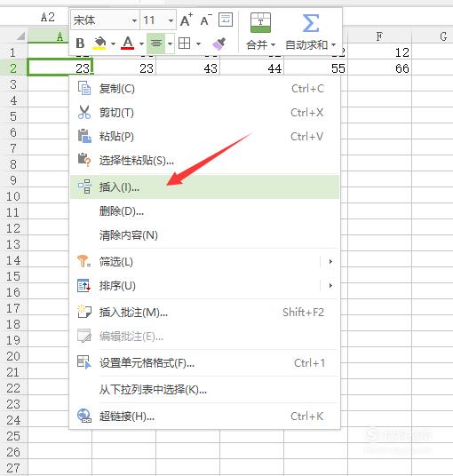Image resolution: width=453 pixels, height=476 pixels.
Task: Click the filter funnel icon
Action: point(83,261)
